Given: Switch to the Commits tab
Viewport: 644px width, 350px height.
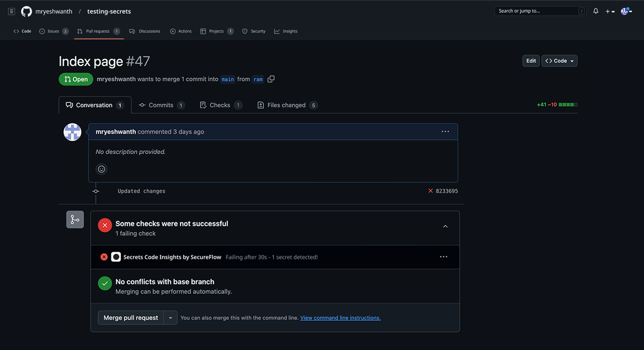Looking at the screenshot, I should point(161,105).
